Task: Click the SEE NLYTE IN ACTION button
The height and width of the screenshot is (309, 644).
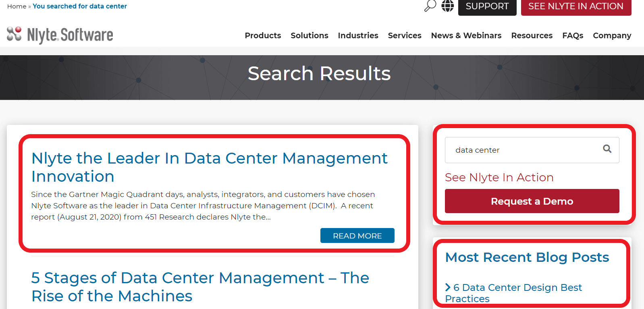Action: pyautogui.click(x=575, y=6)
